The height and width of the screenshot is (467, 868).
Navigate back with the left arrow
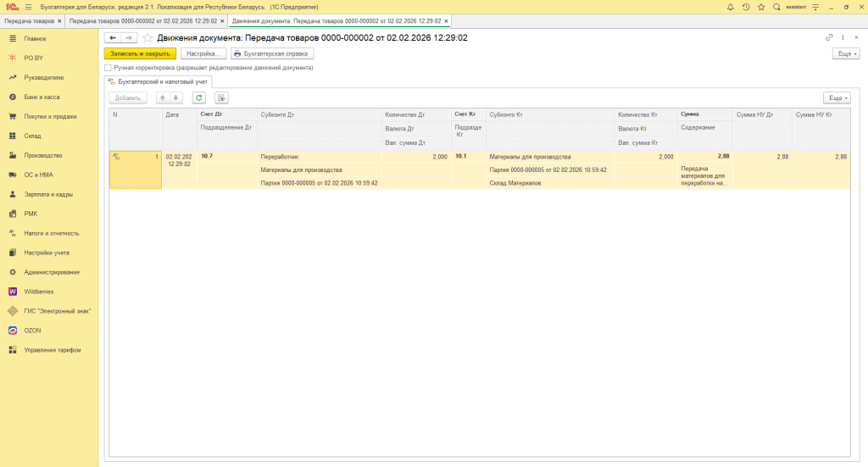(112, 38)
